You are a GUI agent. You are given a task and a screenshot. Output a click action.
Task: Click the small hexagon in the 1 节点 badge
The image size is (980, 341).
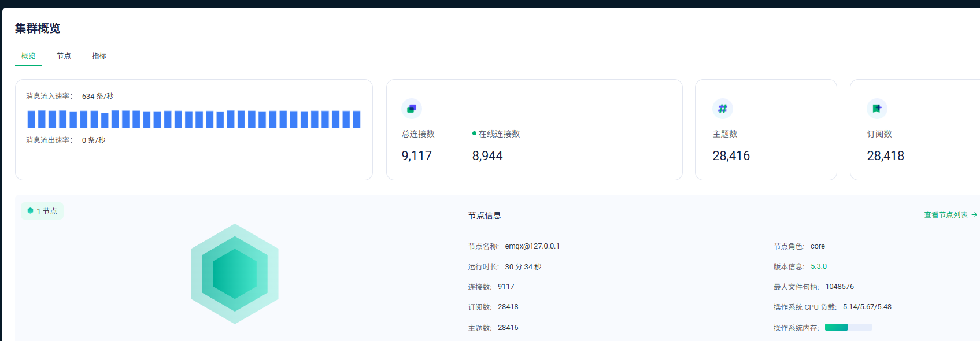click(x=31, y=211)
